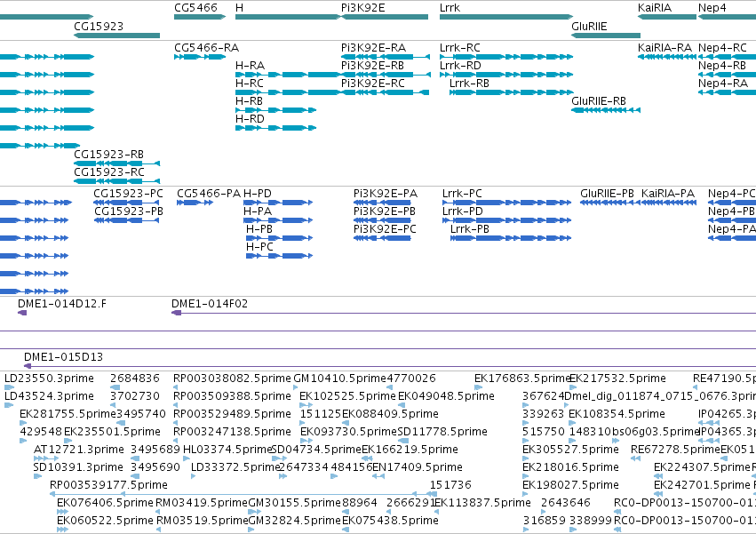The height and width of the screenshot is (534, 756).
Task: Select the CG5466 gene label
Action: pos(195,8)
